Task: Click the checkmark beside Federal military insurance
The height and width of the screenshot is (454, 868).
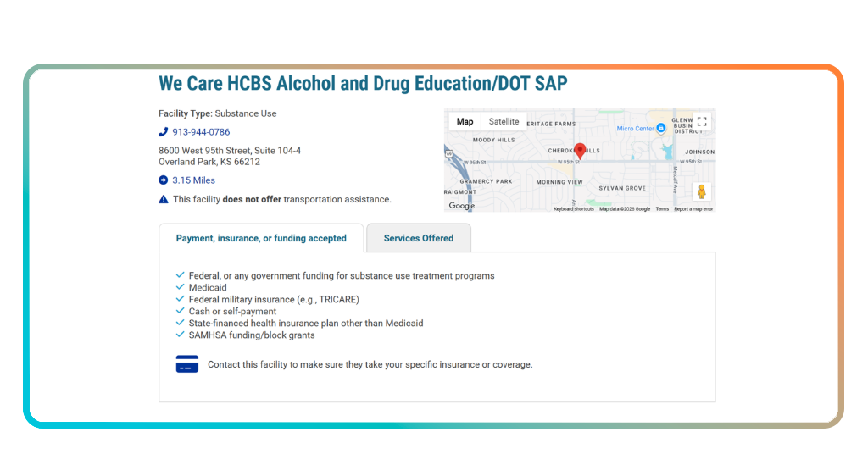Action: pos(180,299)
